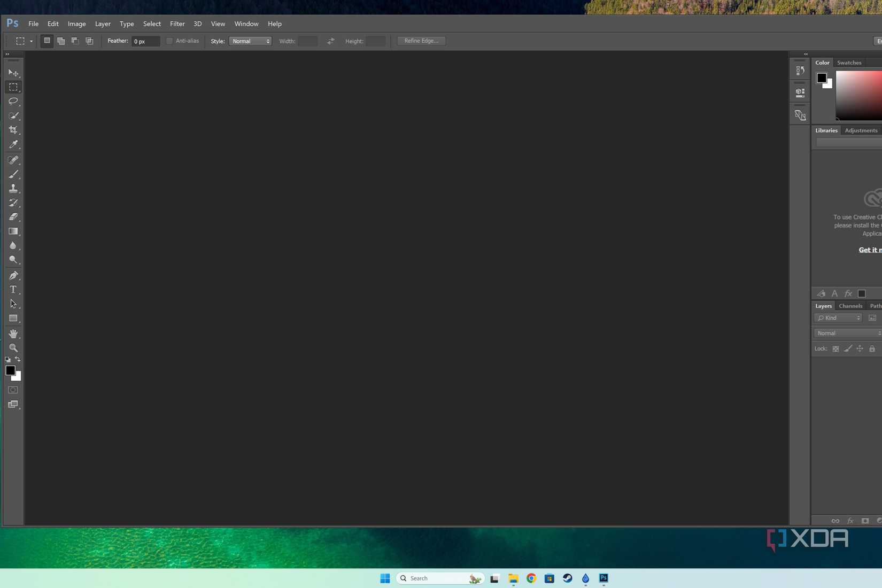882x588 pixels.
Task: Toggle Lock position
Action: pos(860,349)
